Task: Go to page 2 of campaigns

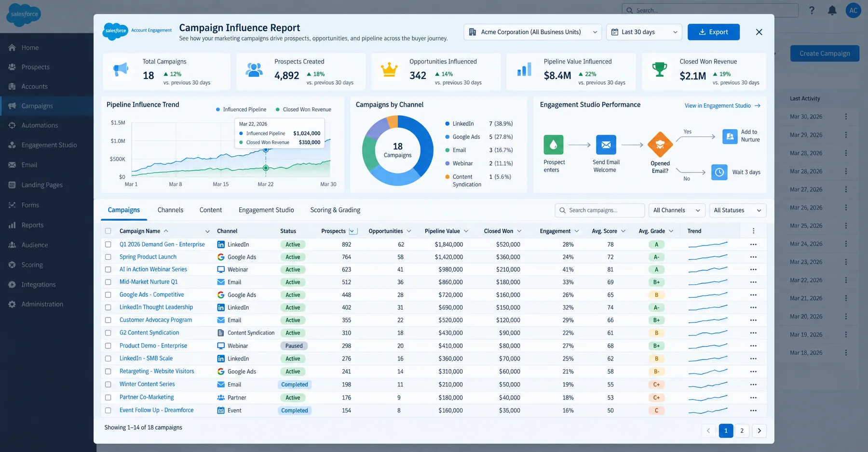Action: click(x=742, y=431)
